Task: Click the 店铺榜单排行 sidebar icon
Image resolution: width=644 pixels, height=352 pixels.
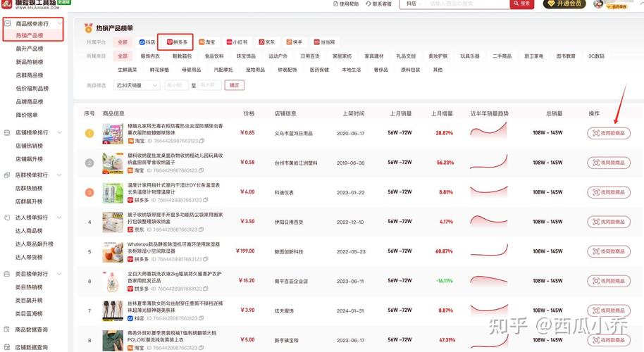Action: click(x=7, y=132)
